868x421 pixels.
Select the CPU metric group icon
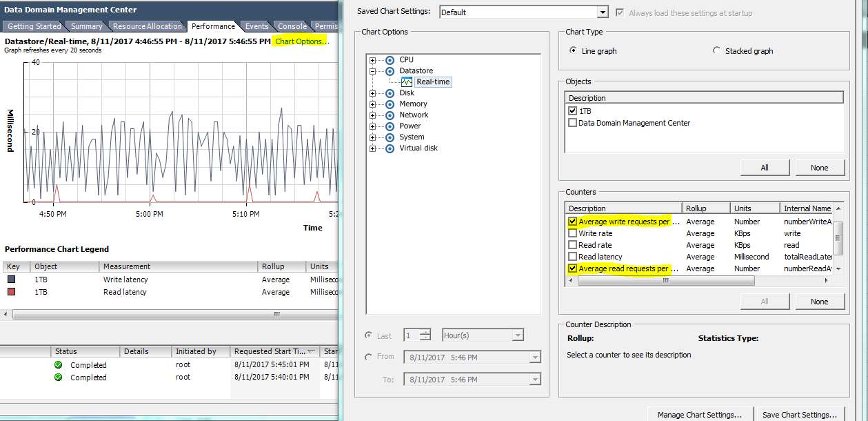point(390,59)
